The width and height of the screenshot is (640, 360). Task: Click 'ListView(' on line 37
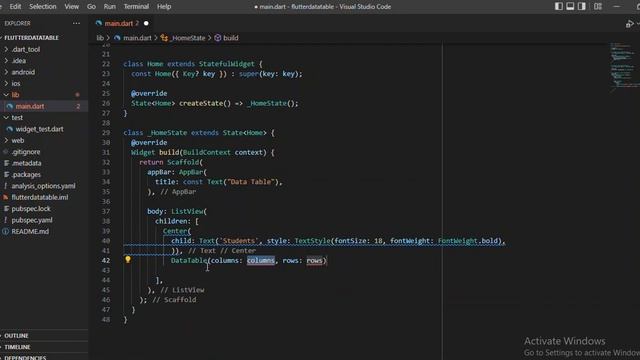click(x=189, y=211)
